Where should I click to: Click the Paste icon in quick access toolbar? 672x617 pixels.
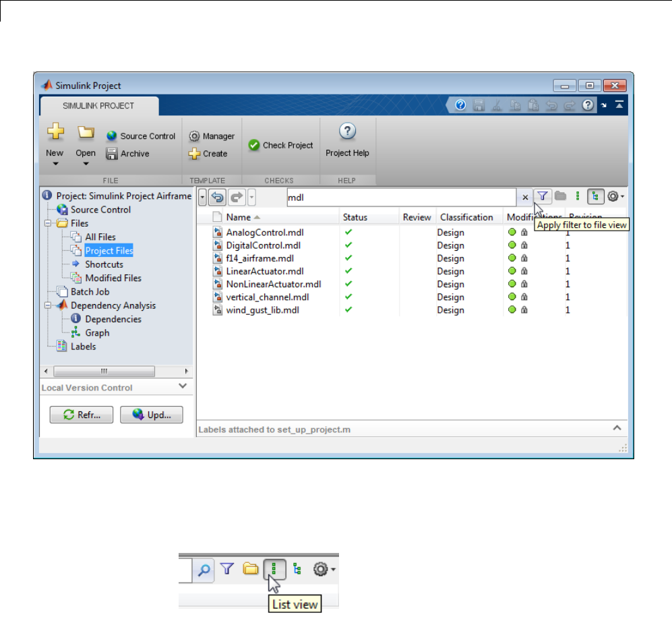pyautogui.click(x=533, y=105)
